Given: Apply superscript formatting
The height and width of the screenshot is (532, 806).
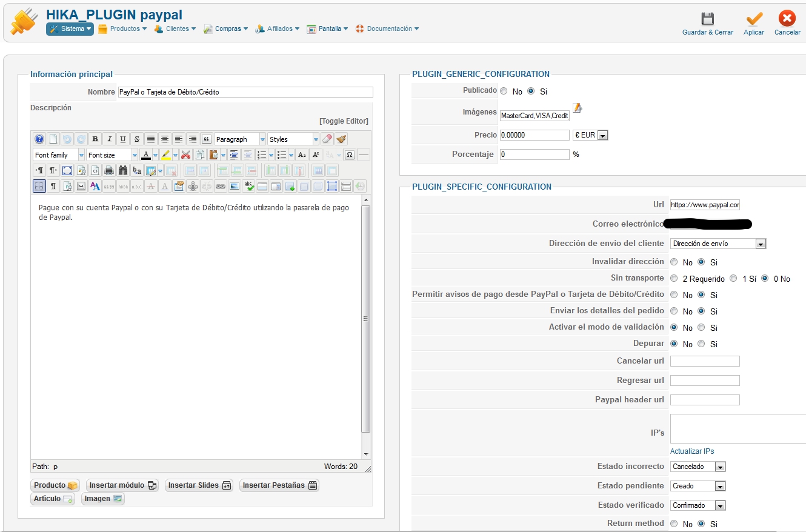Looking at the screenshot, I should click(316, 155).
